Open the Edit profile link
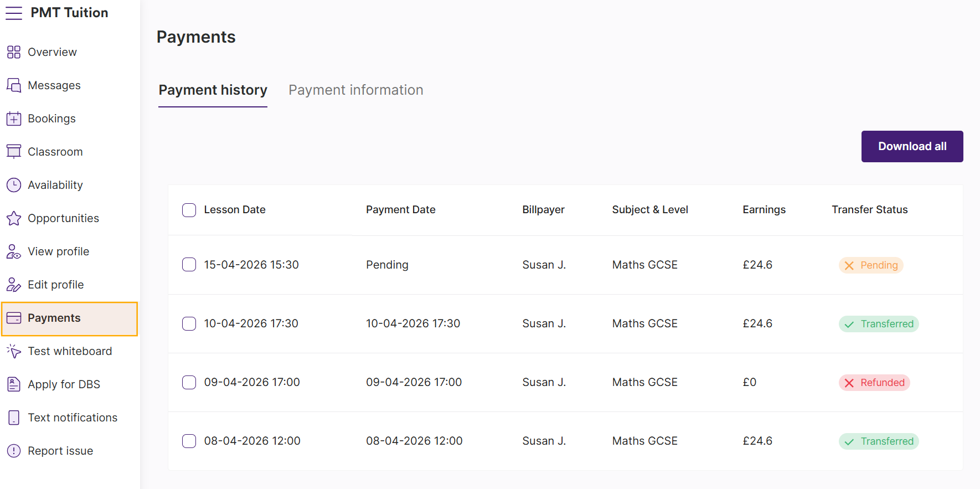Image resolution: width=980 pixels, height=489 pixels. (x=56, y=285)
